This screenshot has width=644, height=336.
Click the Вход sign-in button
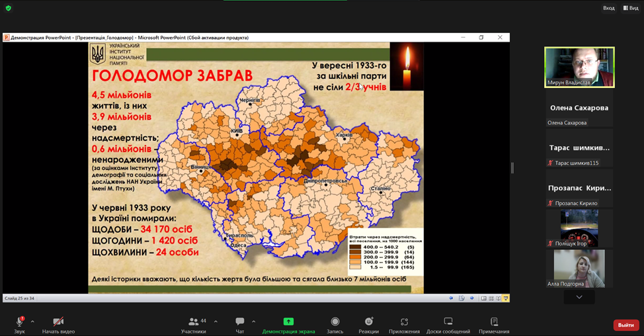click(608, 8)
